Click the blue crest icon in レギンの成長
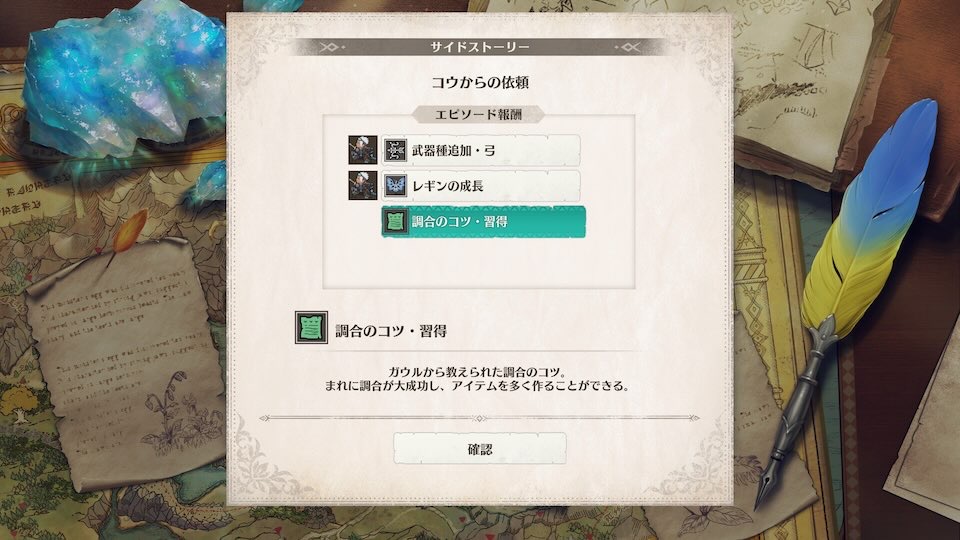The image size is (960, 540). coord(396,186)
